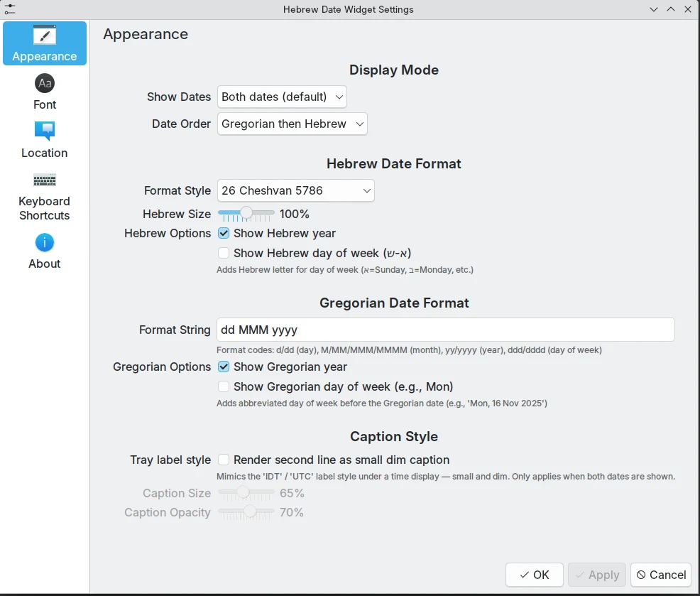This screenshot has height=596, width=700.
Task: Open the Date Order dropdown
Action: (292, 124)
